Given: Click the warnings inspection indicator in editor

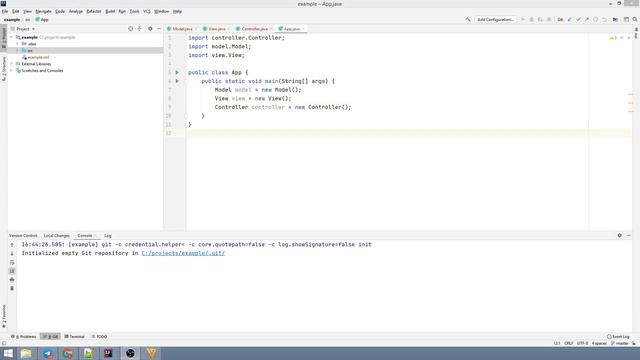Looking at the screenshot, I should 613,38.
